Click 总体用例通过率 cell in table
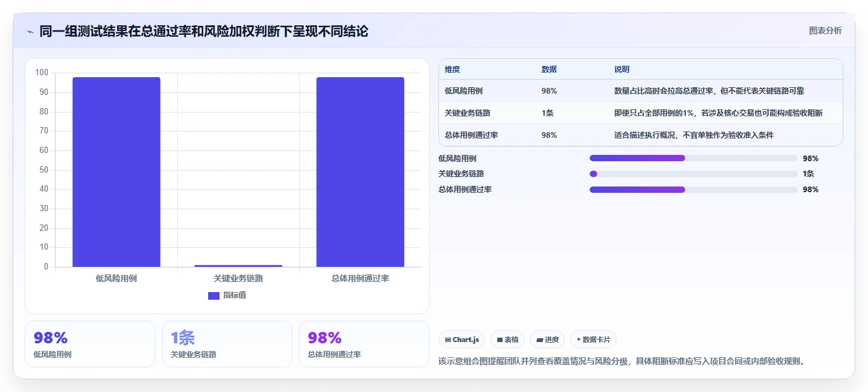This screenshot has height=392, width=868. pyautogui.click(x=471, y=135)
